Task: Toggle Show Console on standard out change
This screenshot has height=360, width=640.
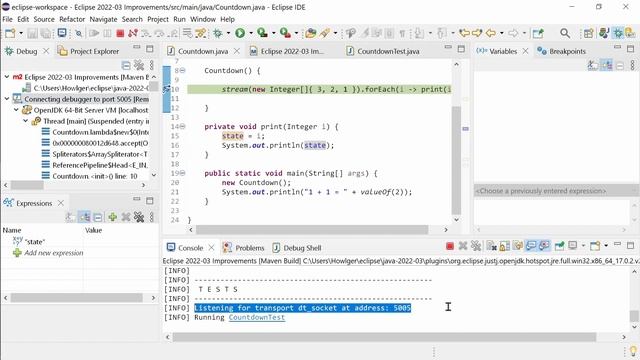Action: coord(531,246)
